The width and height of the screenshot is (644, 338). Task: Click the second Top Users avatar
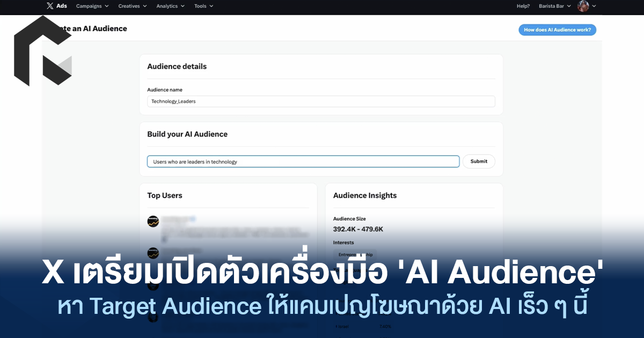(153, 253)
